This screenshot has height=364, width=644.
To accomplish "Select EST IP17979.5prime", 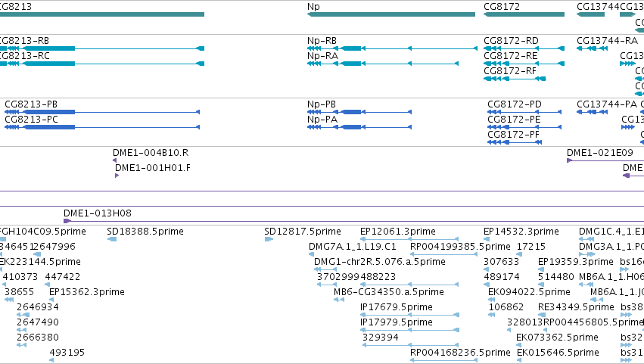I will point(409,330).
